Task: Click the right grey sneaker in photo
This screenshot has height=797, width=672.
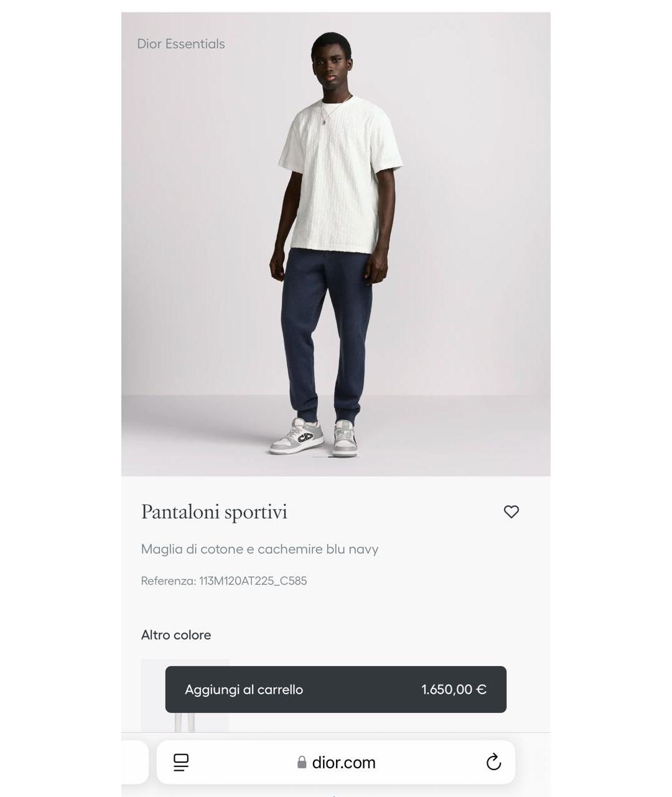Action: (x=345, y=438)
